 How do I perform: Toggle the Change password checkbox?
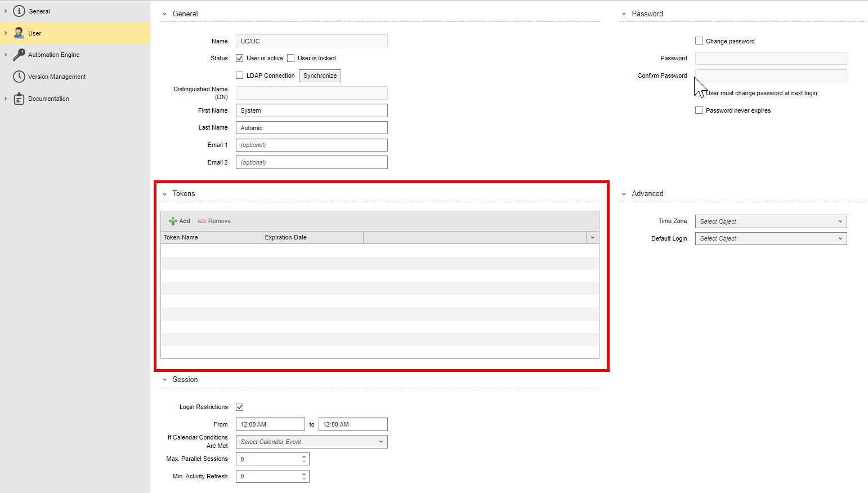[699, 41]
